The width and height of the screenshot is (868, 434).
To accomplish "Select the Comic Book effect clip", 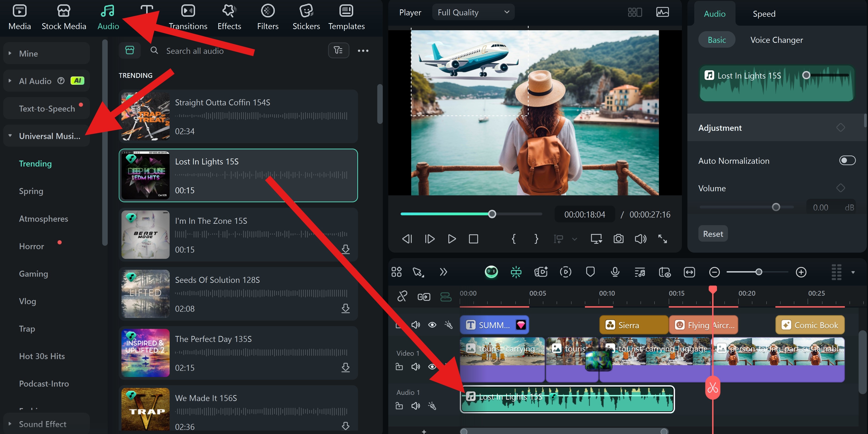I will 810,325.
